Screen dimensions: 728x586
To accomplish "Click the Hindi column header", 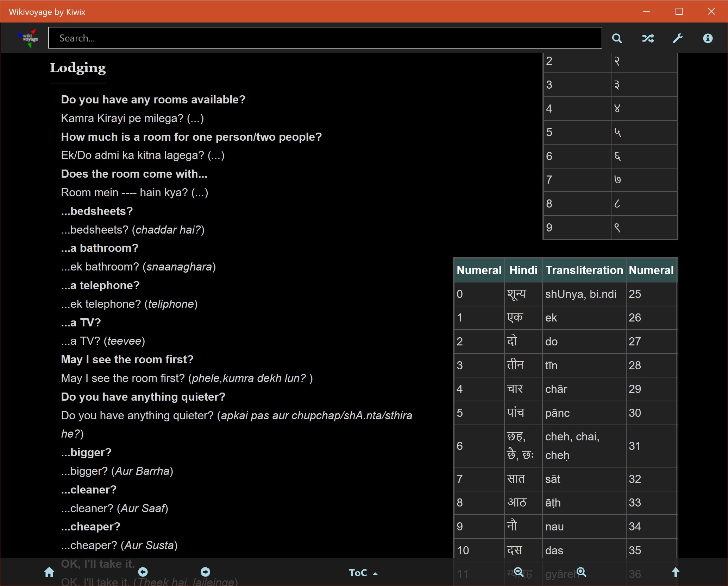I will [523, 270].
